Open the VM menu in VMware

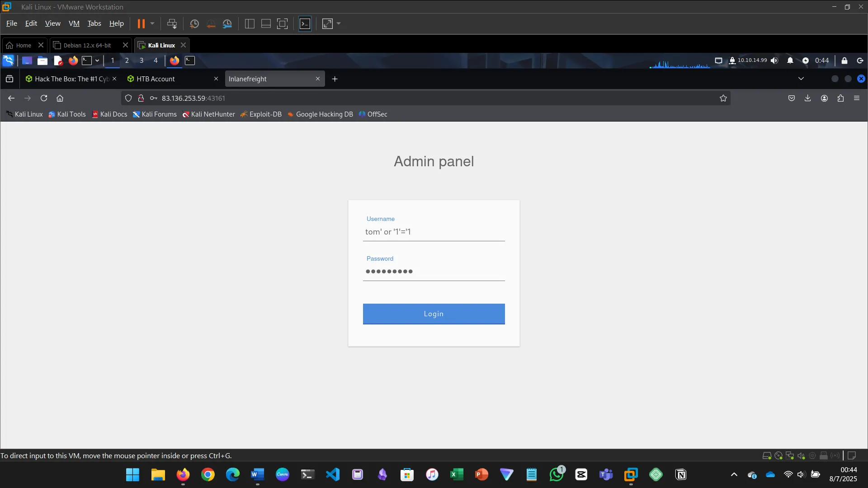pos(74,23)
